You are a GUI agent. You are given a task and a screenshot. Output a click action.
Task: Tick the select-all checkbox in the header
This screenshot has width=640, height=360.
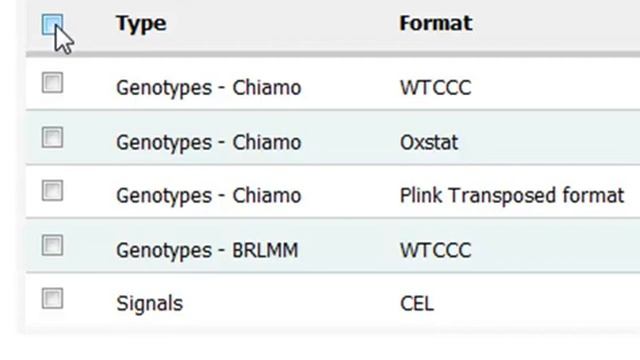pyautogui.click(x=52, y=24)
